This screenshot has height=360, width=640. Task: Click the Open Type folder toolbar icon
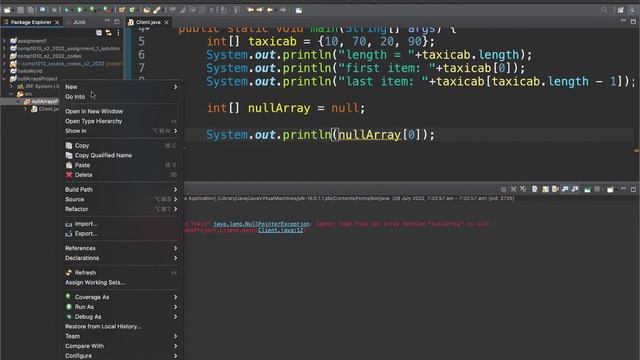147,10
